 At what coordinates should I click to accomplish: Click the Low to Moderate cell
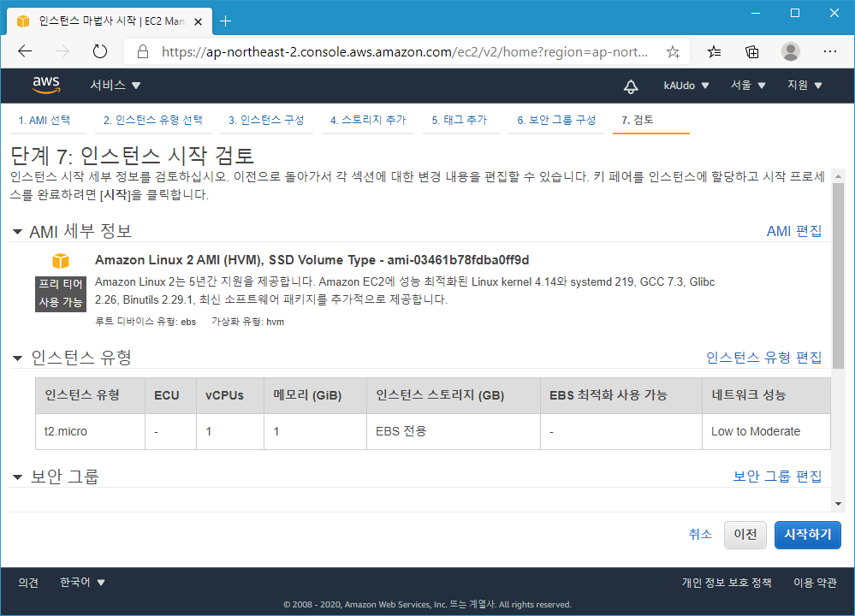[766, 431]
